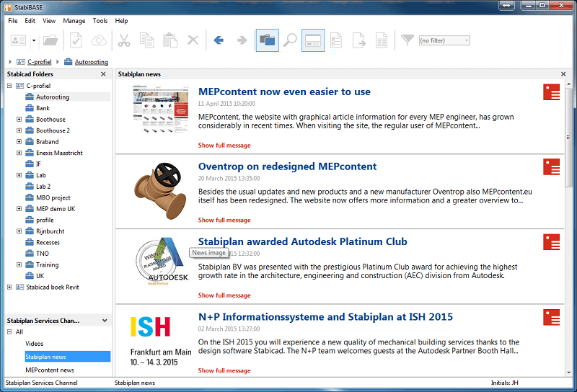Click the document checkmark toolbar icon

click(x=76, y=40)
